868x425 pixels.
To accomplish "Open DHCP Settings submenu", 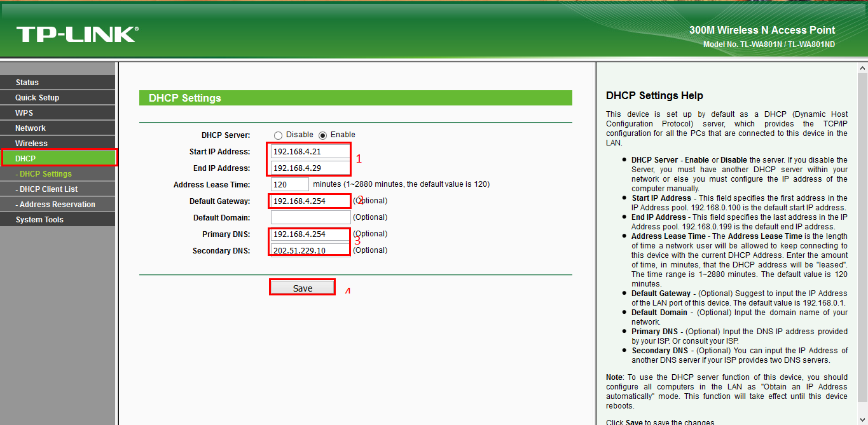I will pyautogui.click(x=58, y=173).
